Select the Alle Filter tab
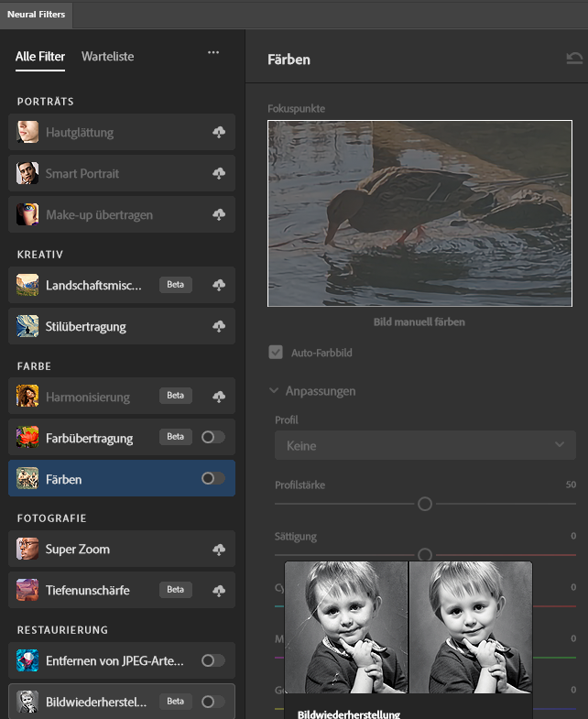The height and width of the screenshot is (719, 588). (40, 57)
